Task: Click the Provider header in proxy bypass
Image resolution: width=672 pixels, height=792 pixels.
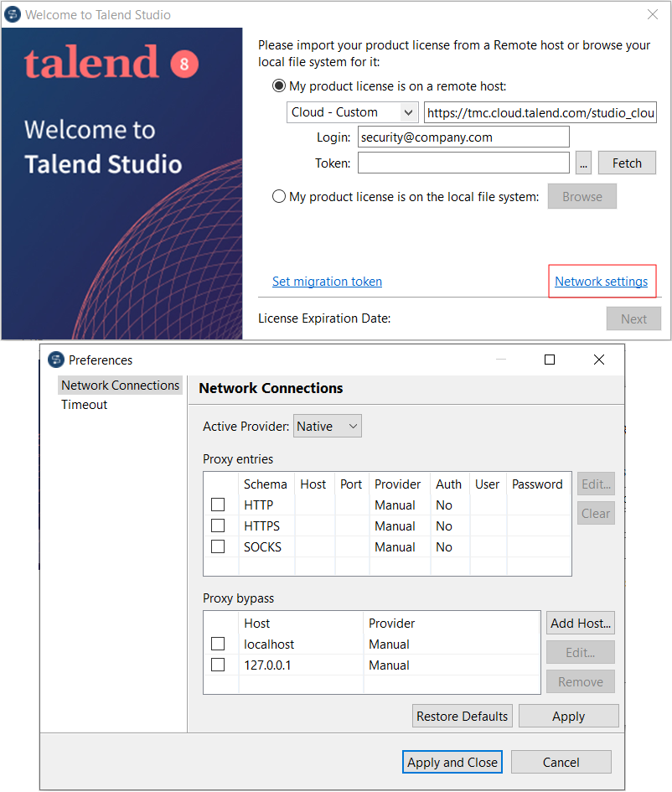Action: click(x=392, y=624)
